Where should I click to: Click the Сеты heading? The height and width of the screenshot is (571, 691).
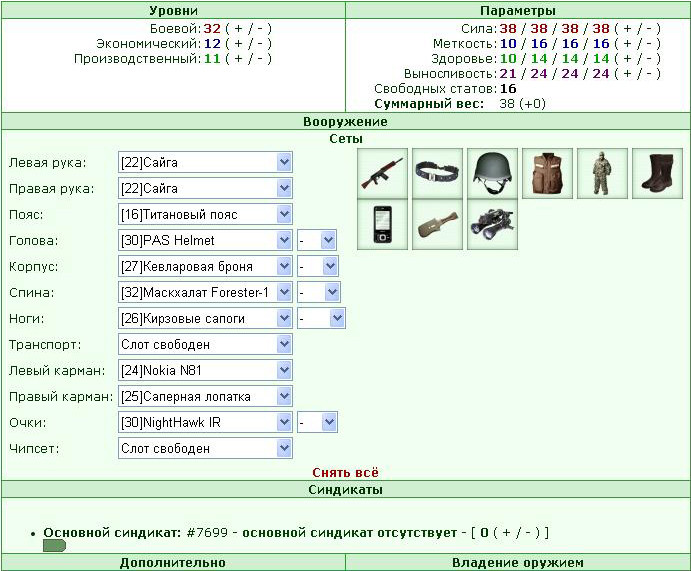[346, 139]
